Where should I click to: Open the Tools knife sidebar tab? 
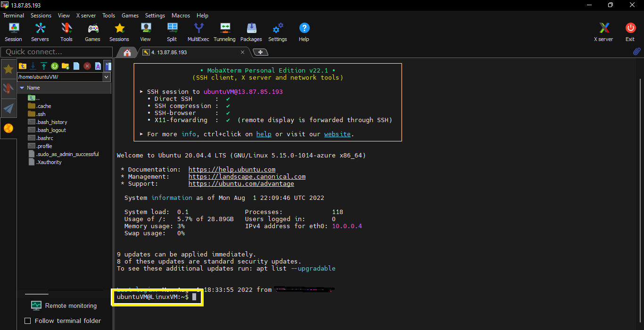[x=8, y=89]
